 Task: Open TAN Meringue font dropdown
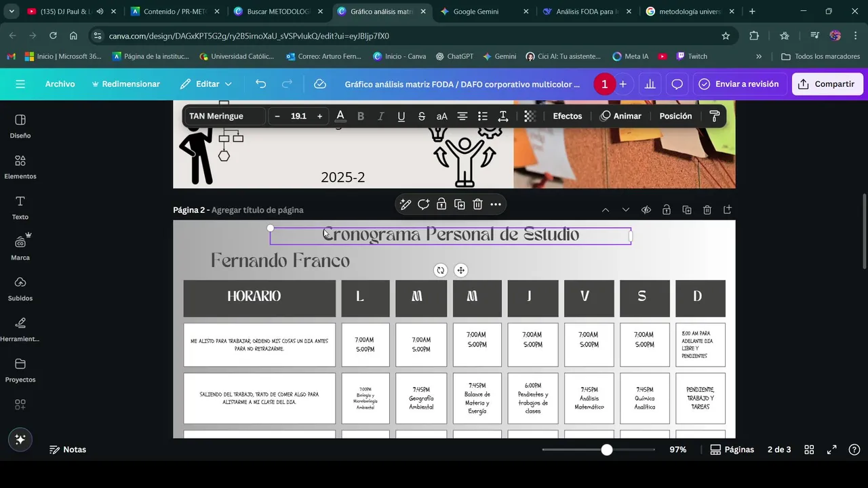tap(224, 116)
